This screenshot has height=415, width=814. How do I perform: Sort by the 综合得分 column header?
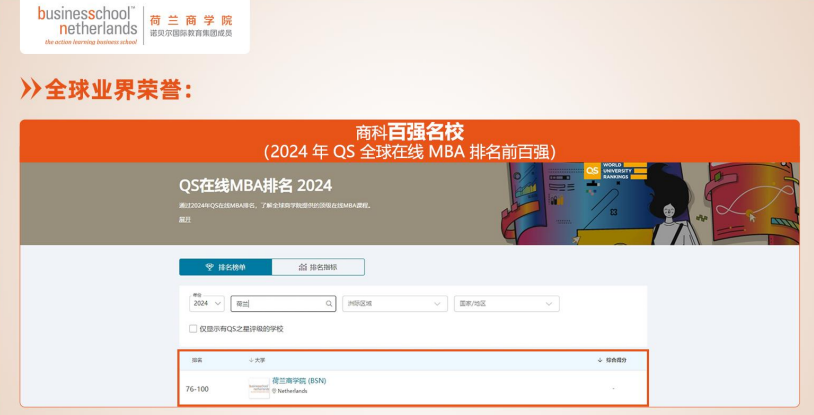click(613, 360)
